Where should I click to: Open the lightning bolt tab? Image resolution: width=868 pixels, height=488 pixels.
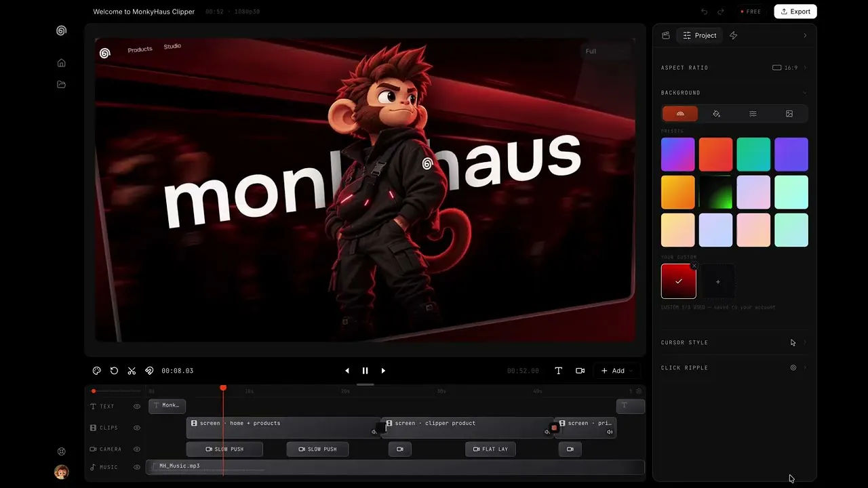coord(733,35)
